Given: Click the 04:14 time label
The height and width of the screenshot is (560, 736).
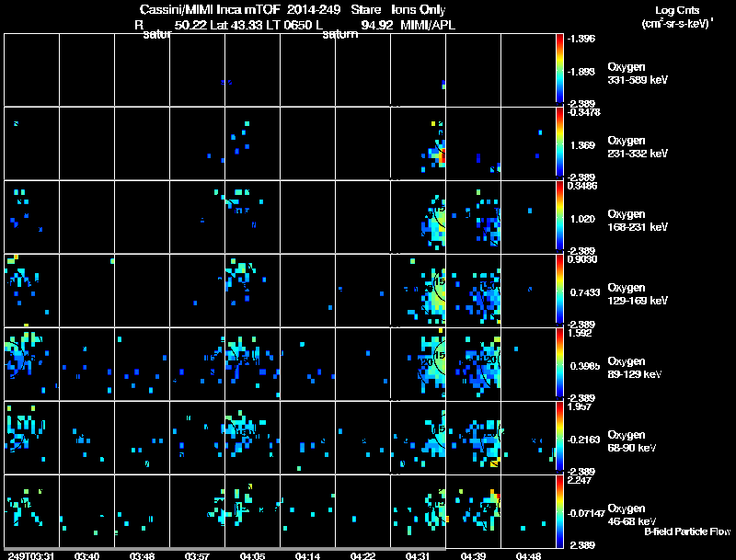Looking at the screenshot, I should 308,555.
